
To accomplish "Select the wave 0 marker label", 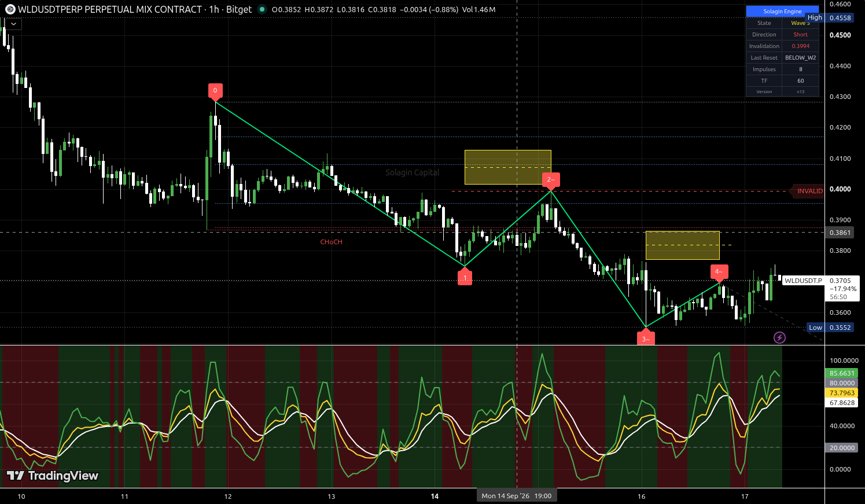I will click(215, 91).
